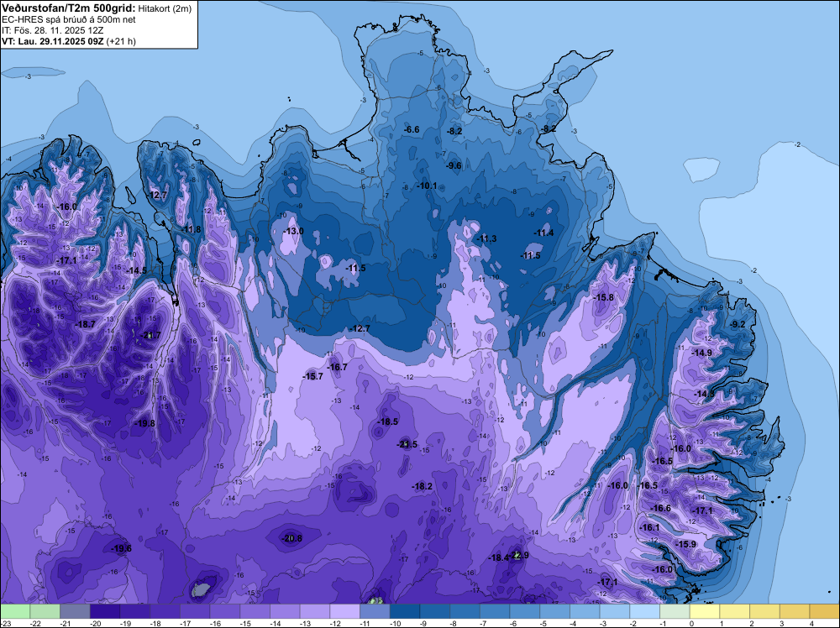This screenshot has height=628, width=840.
Task: Click the -2 label in the color legend
Action: (x=634, y=623)
